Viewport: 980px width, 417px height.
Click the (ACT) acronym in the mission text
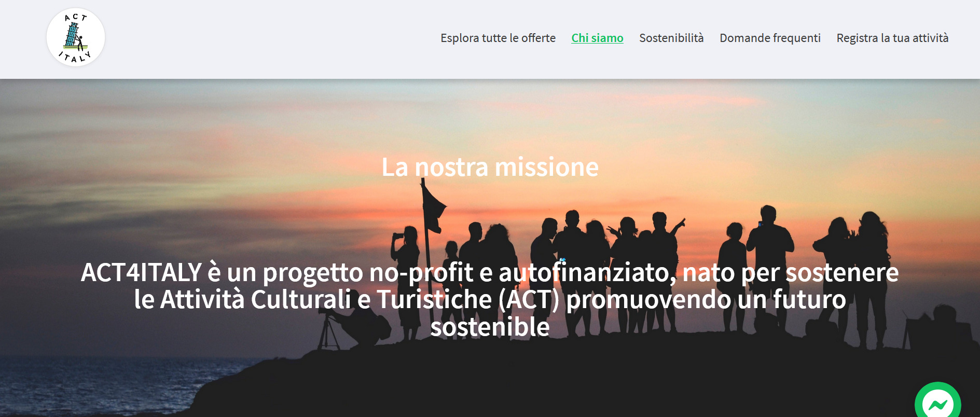tap(529, 300)
